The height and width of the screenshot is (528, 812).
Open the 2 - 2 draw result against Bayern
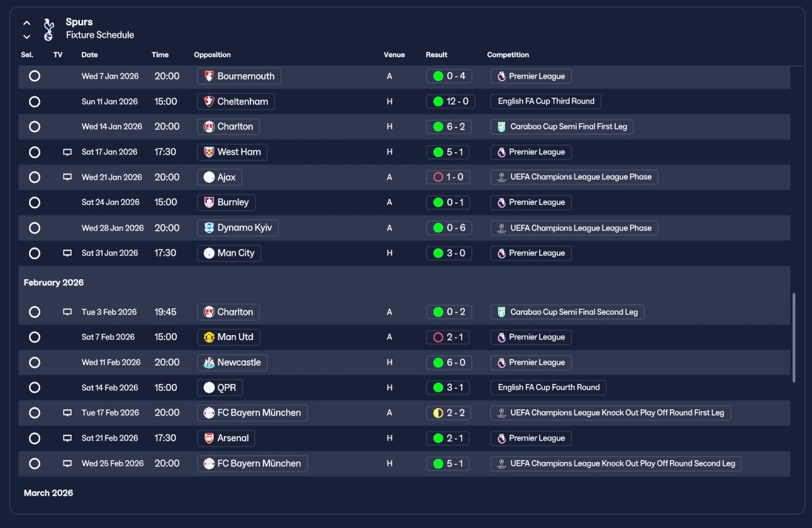tap(449, 413)
